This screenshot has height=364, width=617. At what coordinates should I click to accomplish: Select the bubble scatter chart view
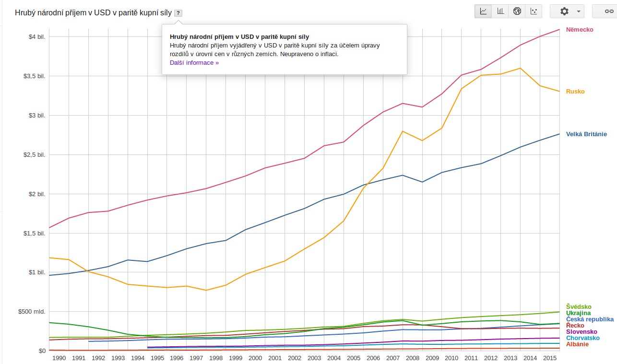534,11
